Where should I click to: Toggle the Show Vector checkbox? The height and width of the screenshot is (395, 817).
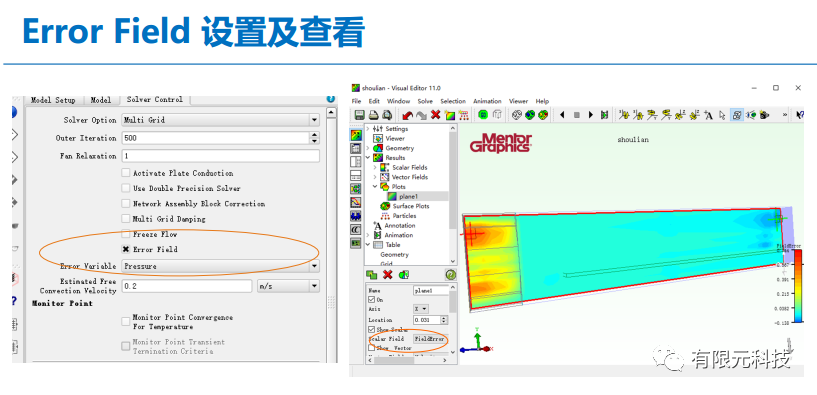pos(372,348)
